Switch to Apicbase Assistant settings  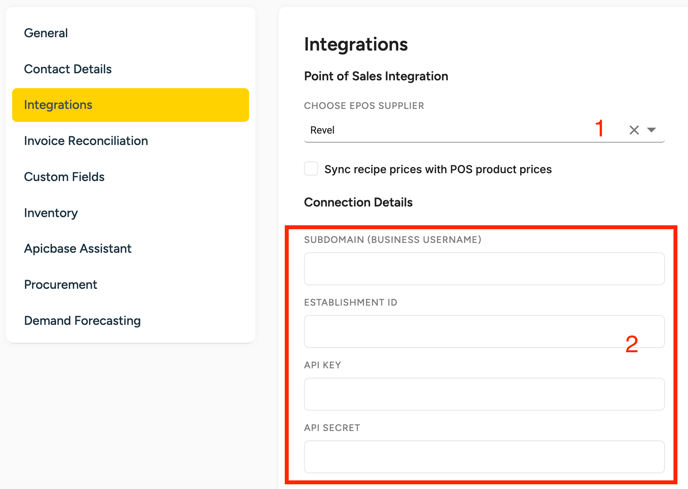pos(78,248)
